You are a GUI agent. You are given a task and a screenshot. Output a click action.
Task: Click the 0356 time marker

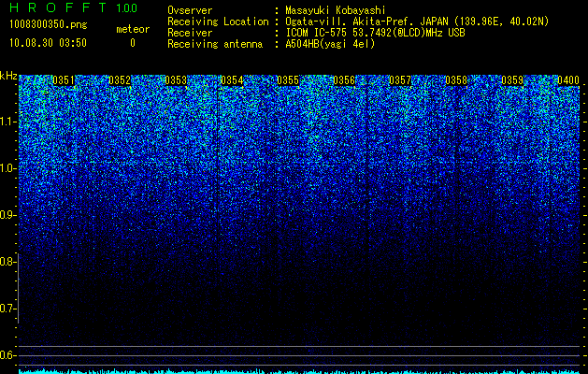click(x=344, y=80)
